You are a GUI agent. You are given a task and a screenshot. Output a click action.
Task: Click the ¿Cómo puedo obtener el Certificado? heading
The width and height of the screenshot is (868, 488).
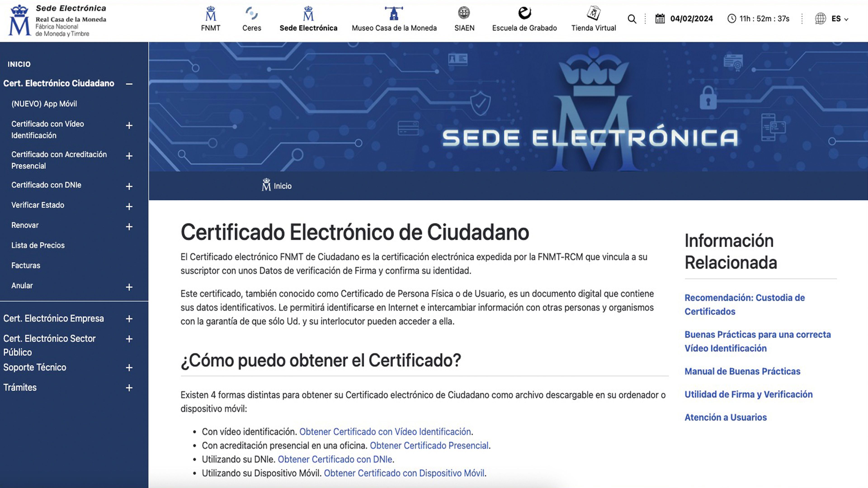point(321,360)
